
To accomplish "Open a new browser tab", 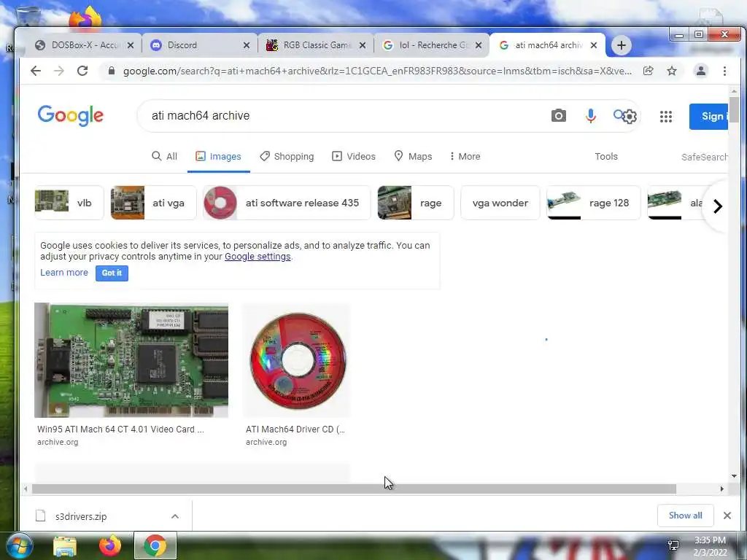I will pos(622,45).
